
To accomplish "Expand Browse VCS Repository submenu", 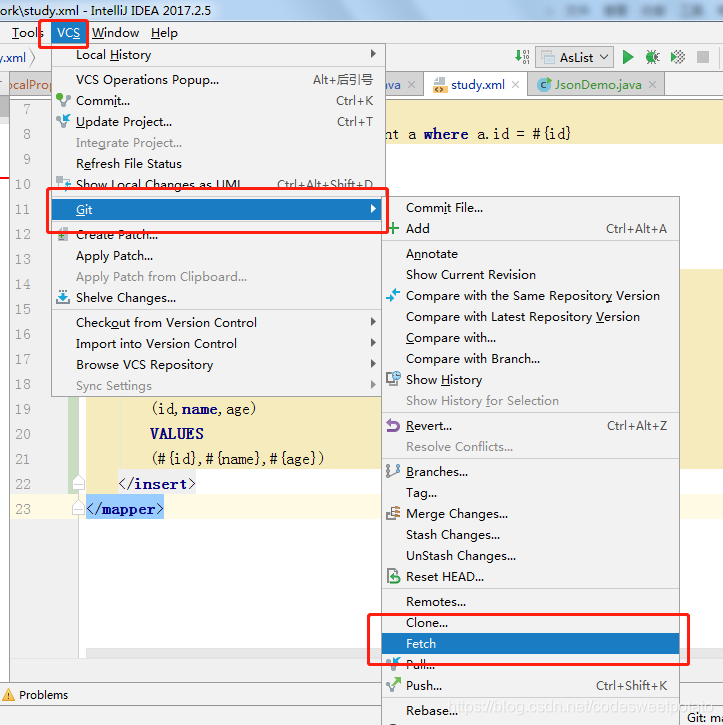I will coord(218,365).
